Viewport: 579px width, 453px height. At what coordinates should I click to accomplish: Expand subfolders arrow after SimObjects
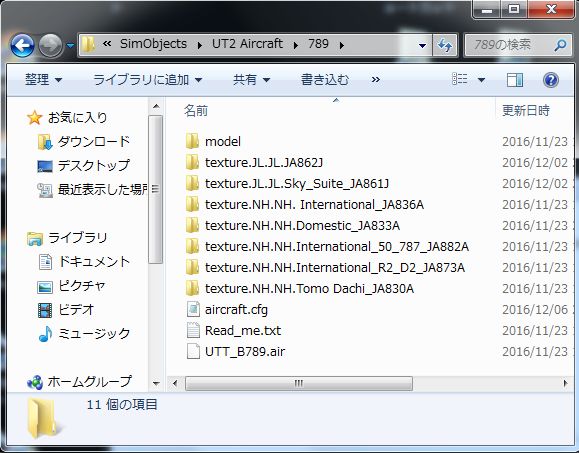click(200, 45)
